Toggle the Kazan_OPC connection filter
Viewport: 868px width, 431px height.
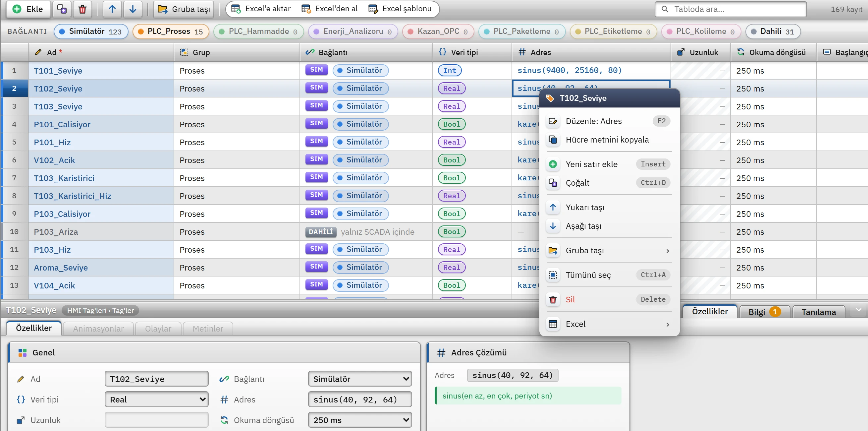(x=438, y=31)
